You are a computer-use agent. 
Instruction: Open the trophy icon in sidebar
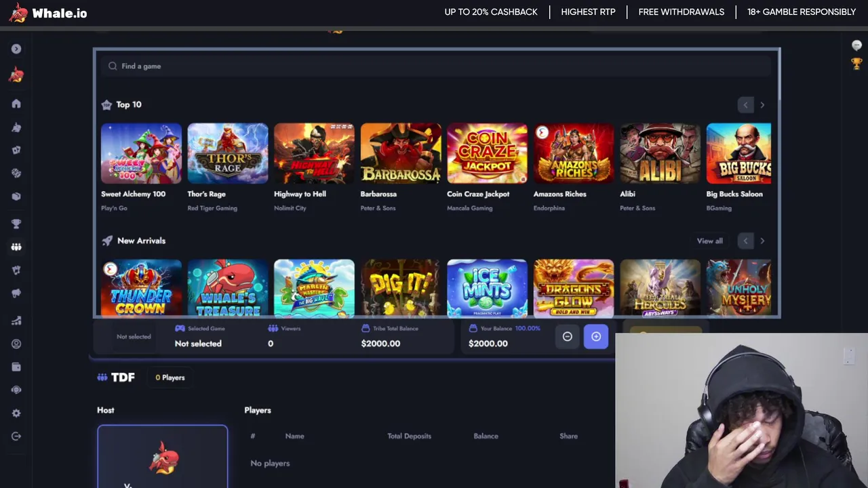tap(16, 224)
